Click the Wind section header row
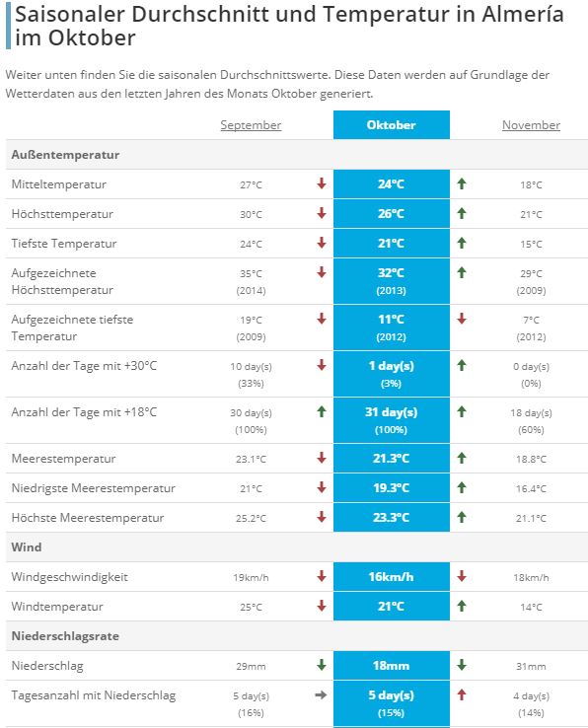 coord(297,546)
